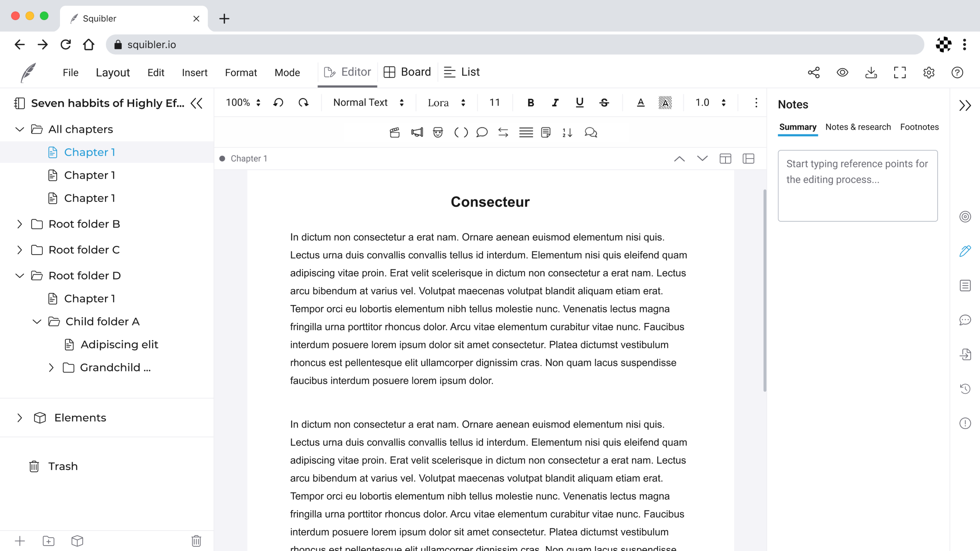Open version history icon in right rail
Viewport: 980px width, 551px height.
[965, 389]
